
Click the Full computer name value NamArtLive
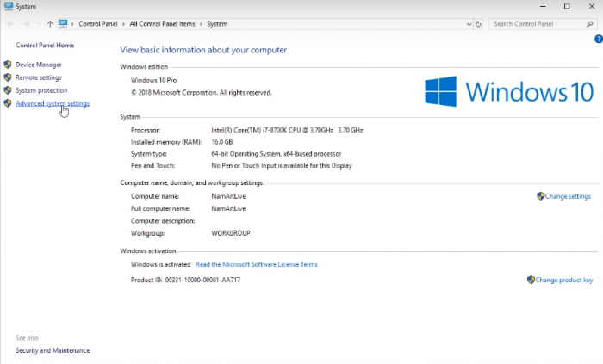[228, 208]
